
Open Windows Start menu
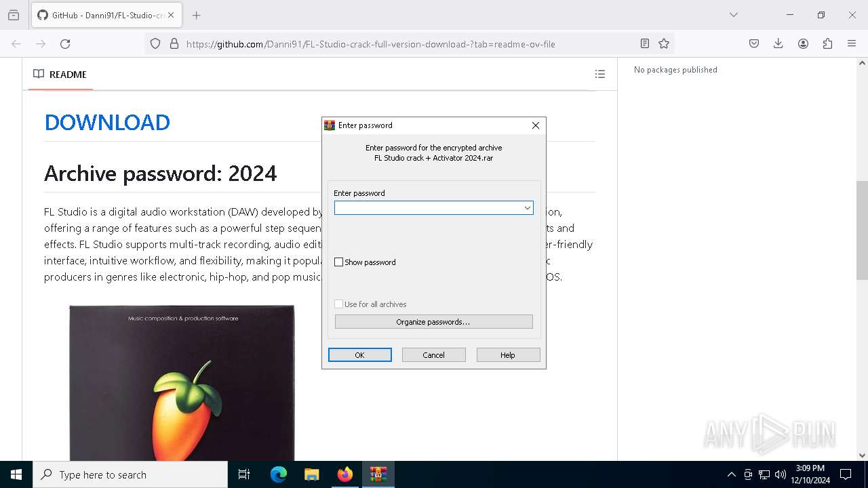click(16, 474)
